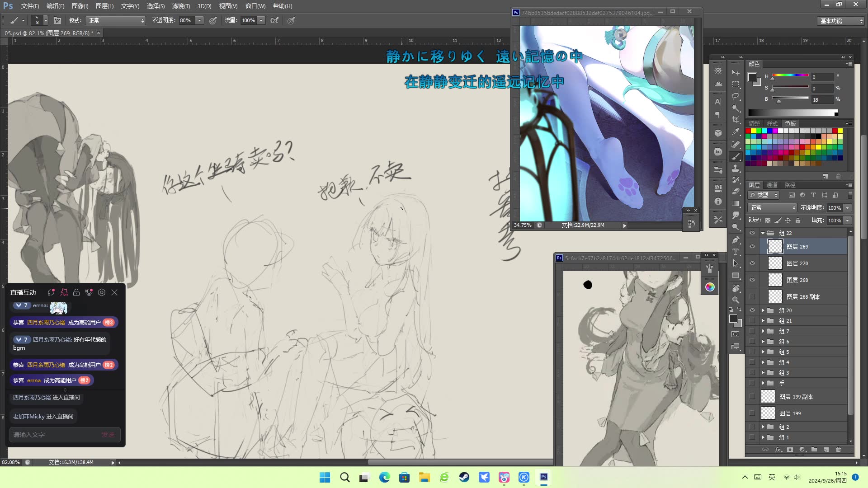The width and height of the screenshot is (868, 488).
Task: Select the History Brush tool
Action: (736, 180)
